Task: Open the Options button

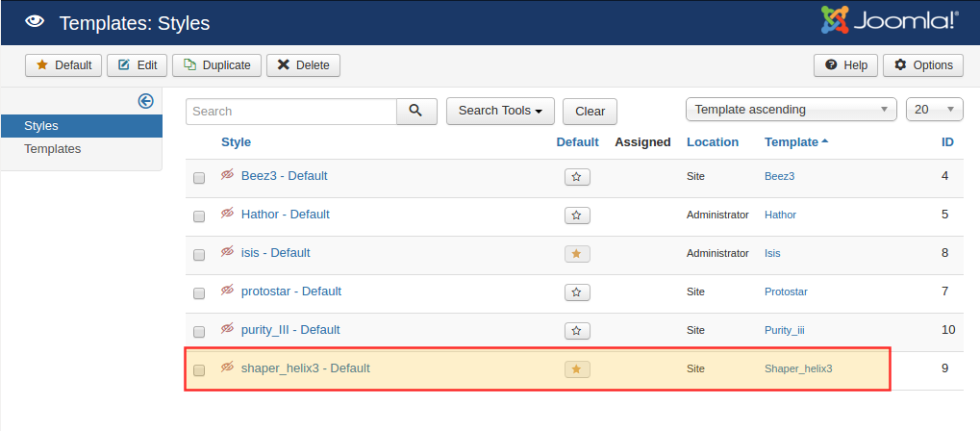Action: tap(923, 65)
